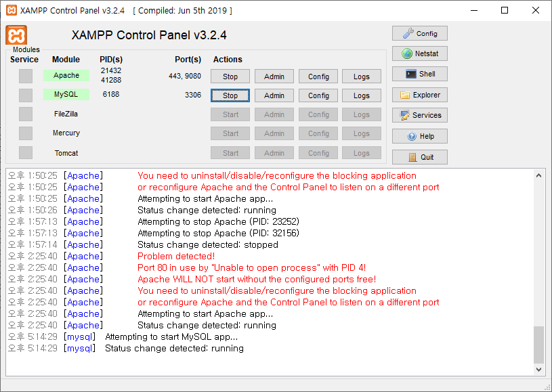Click the MySQL port 3306 value
Image resolution: width=552 pixels, height=392 pixels.
click(193, 95)
